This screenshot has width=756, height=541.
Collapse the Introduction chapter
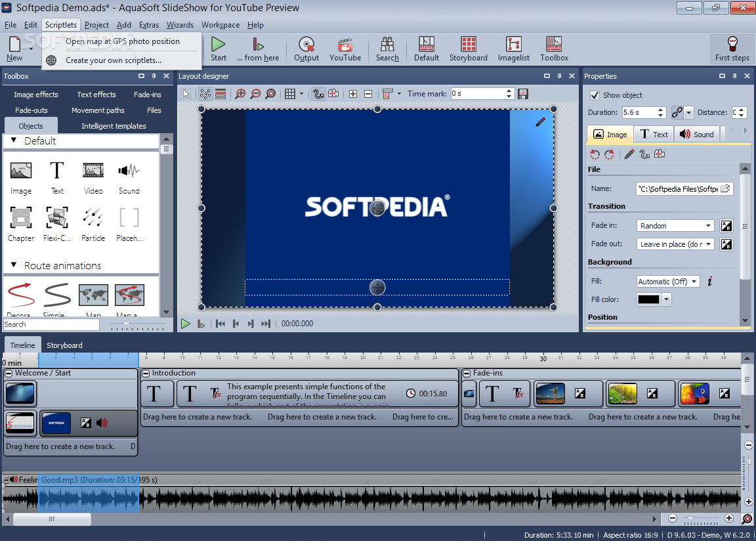(146, 373)
